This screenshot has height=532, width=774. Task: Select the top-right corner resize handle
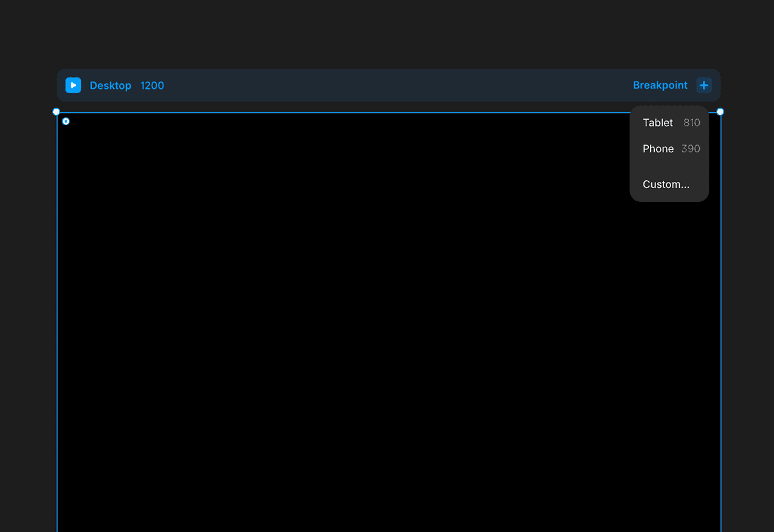tap(720, 112)
